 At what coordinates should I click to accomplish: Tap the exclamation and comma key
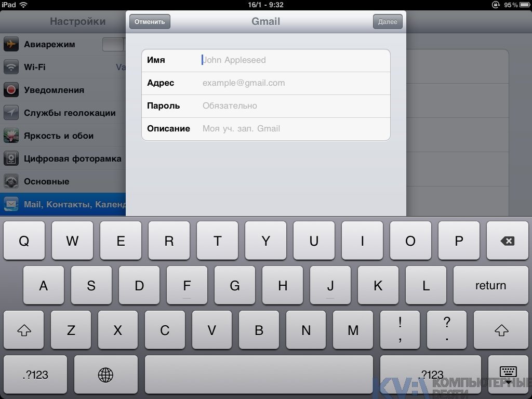click(x=400, y=330)
